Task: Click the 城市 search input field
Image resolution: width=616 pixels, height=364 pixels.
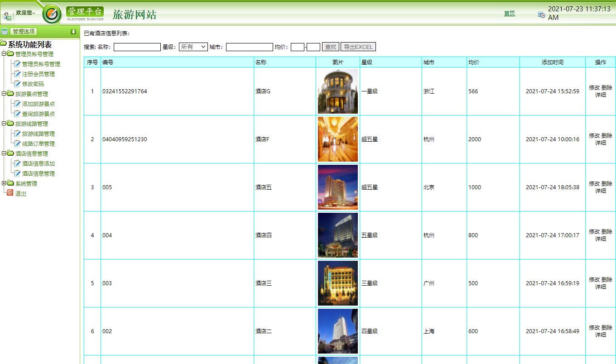Action: [x=249, y=47]
